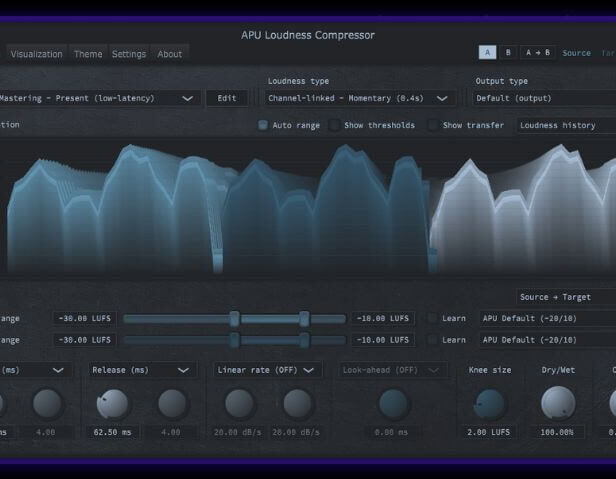Click the 0.00 ms look-ahead value
Viewport: 616px width, 479px height.
[391, 432]
